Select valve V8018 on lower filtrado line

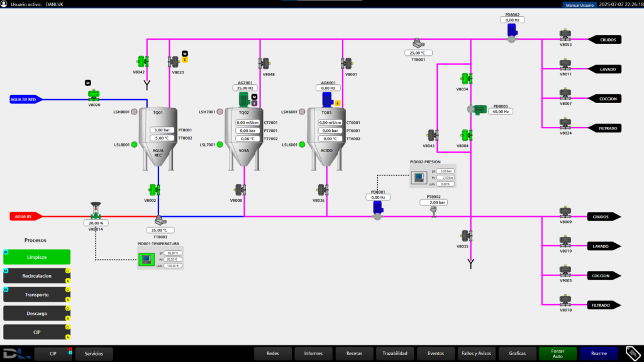pos(565,301)
